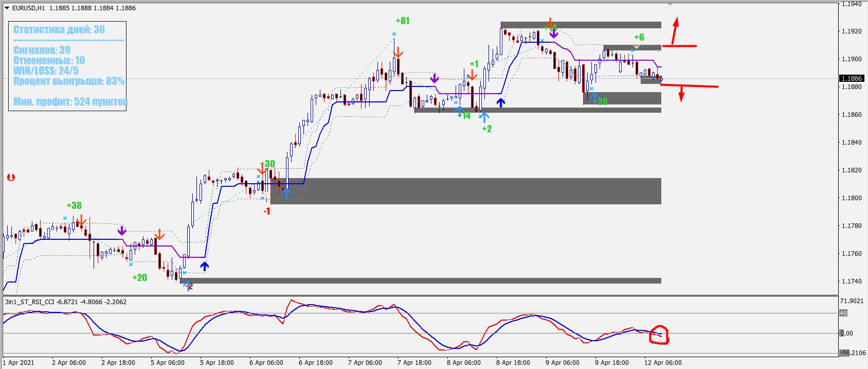Select the blue buy arrow above +2 label
The image size is (868, 369).
point(484,117)
